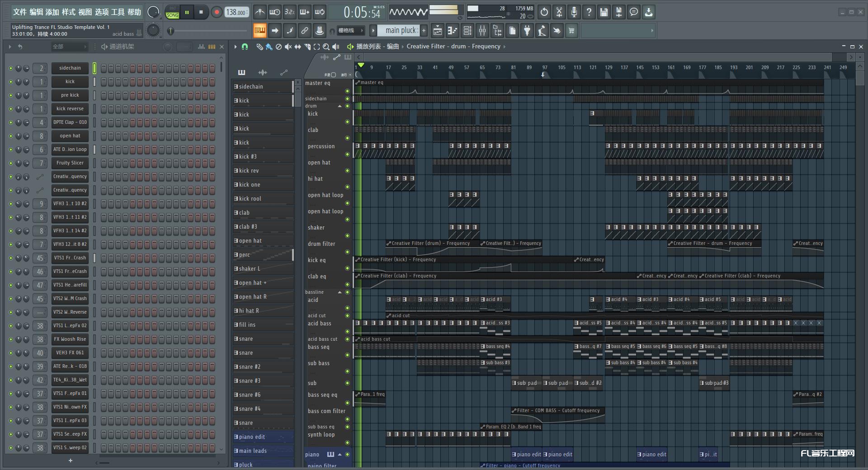Toggle record button in transport

217,12
